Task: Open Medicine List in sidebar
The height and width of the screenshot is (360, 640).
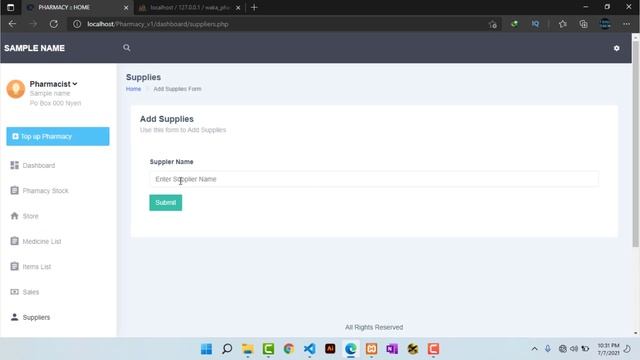Action: (42, 241)
